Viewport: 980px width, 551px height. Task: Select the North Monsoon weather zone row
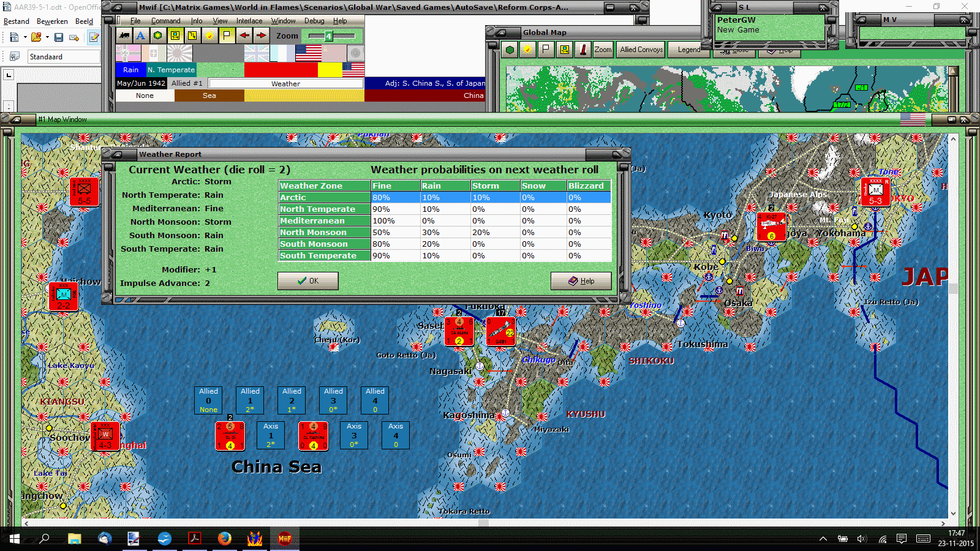pos(445,232)
